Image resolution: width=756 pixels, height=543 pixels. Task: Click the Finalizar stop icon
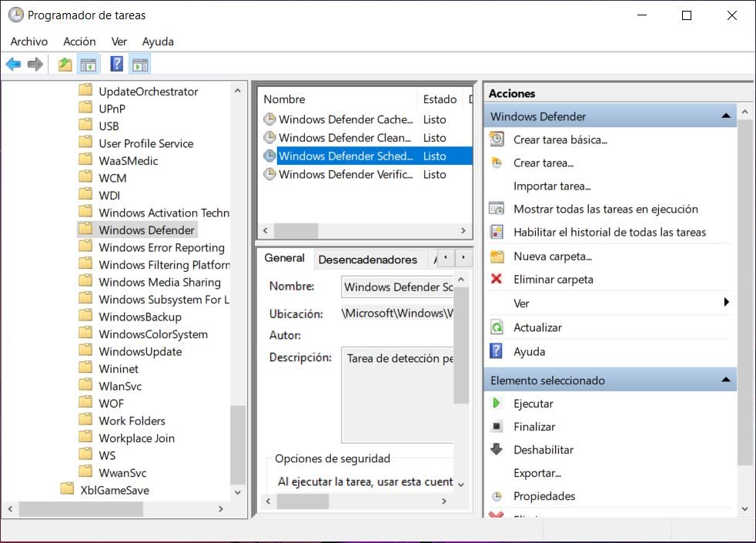[x=497, y=427]
